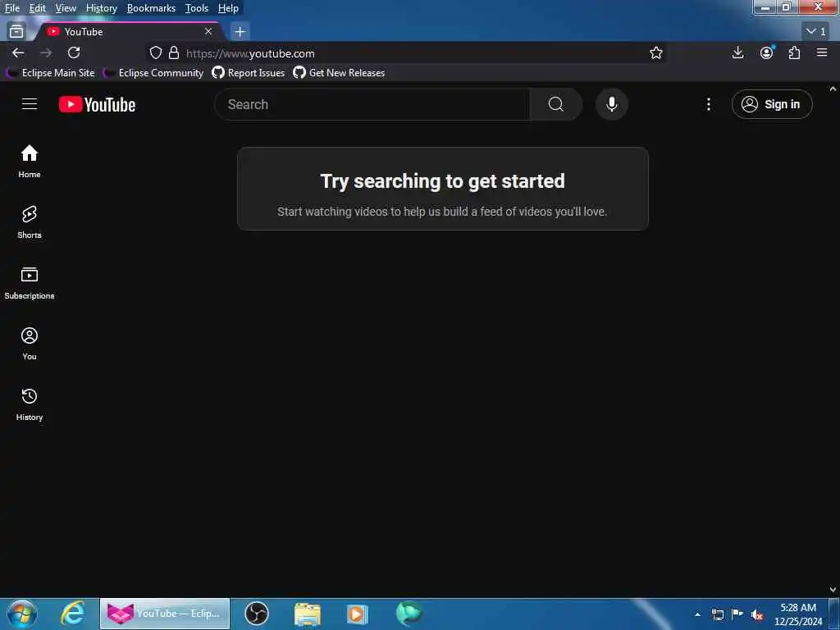Open the tab workspace icon

(x=16, y=32)
